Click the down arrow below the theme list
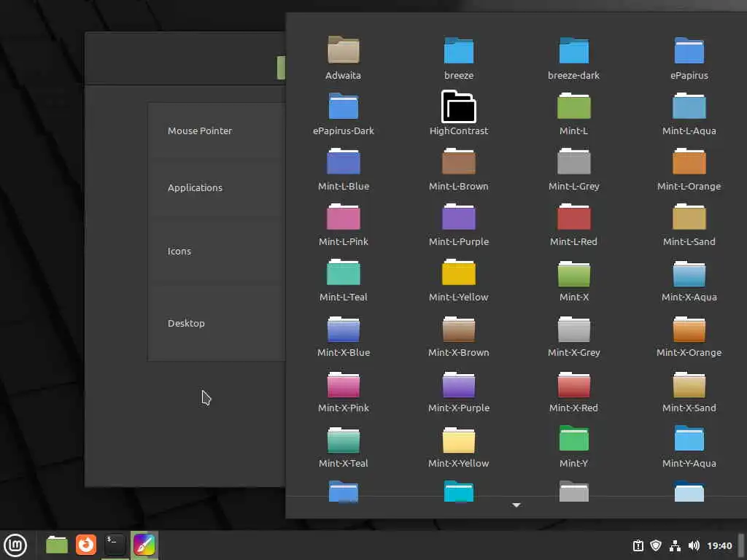This screenshot has width=747, height=560. 516,505
